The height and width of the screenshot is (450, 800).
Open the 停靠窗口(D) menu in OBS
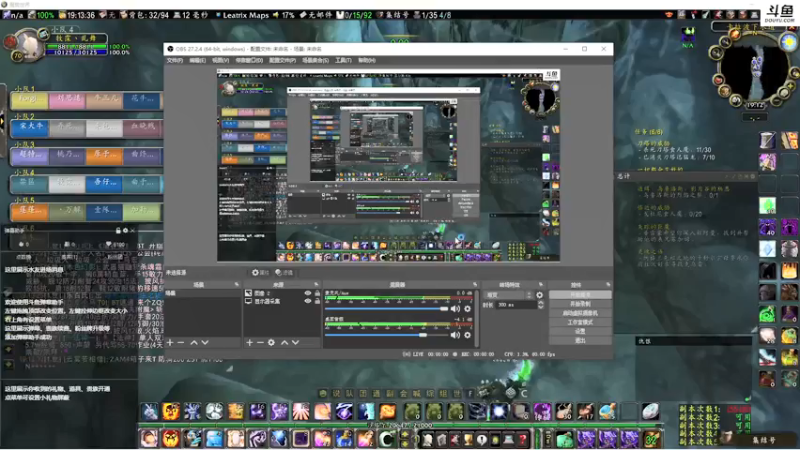point(249,60)
